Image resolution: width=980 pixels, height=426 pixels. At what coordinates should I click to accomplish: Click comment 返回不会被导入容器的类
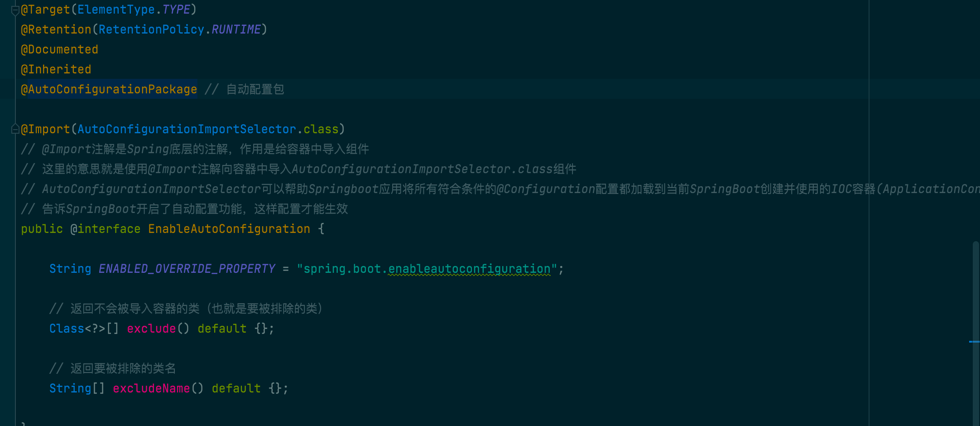click(x=186, y=309)
